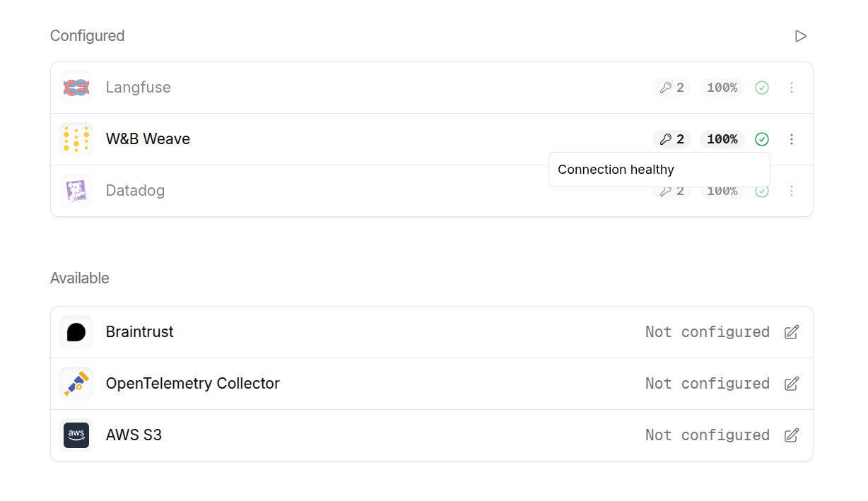Viewport: 868px width, 501px height.
Task: Select the Braintrust integration name
Action: tap(139, 332)
